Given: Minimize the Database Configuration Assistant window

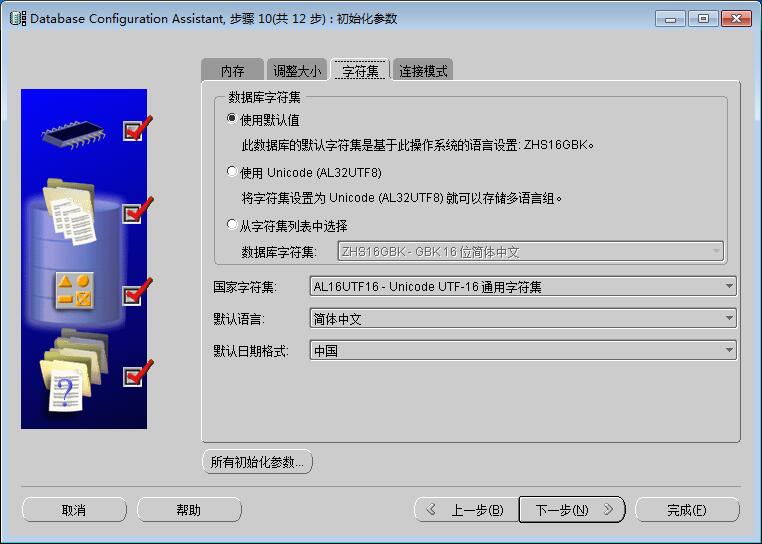Looking at the screenshot, I should point(671,19).
